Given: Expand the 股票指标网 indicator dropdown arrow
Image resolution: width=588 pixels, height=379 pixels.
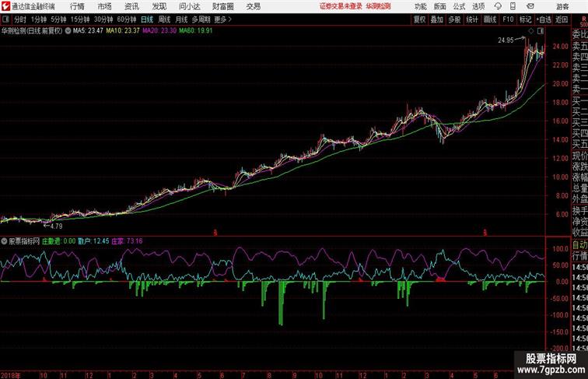Looking at the screenshot, I should tap(4, 241).
